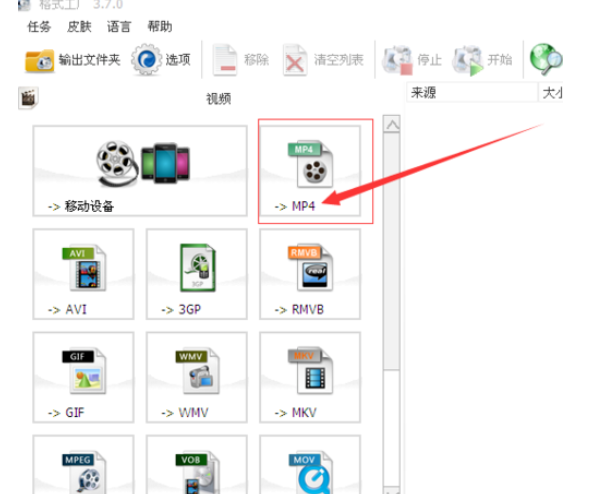This screenshot has width=593, height=494.
Task: Open the 帮助 menu
Action: [160, 27]
